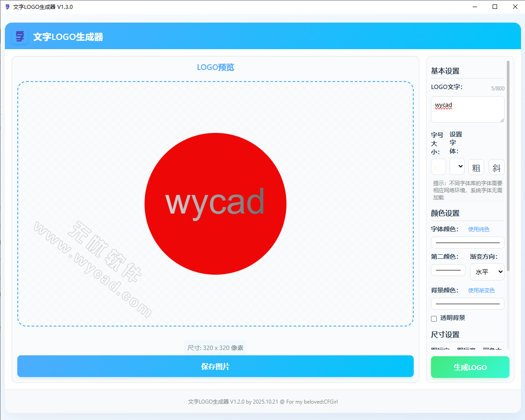Change gradient direction from 水平 horizontal
This screenshot has height=420, width=525.
click(x=487, y=272)
